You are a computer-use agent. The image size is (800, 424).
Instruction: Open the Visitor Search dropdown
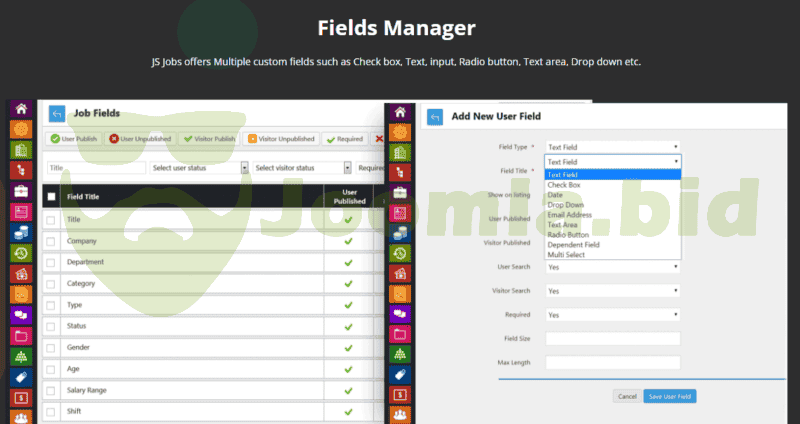click(x=612, y=290)
